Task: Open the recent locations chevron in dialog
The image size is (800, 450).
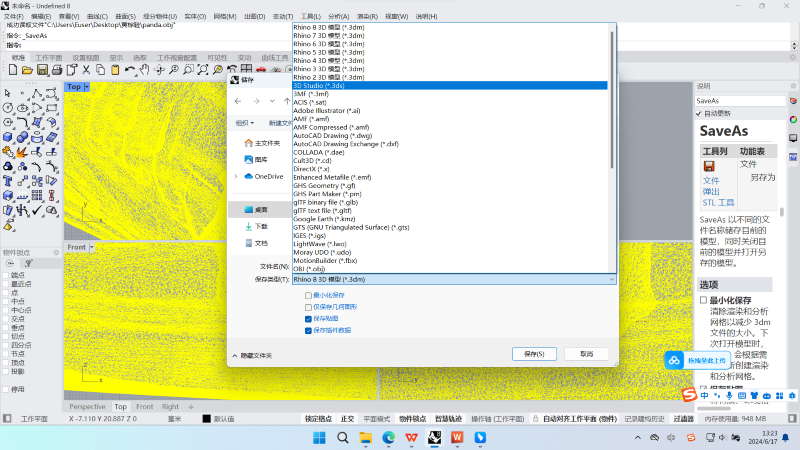Action: (x=272, y=101)
